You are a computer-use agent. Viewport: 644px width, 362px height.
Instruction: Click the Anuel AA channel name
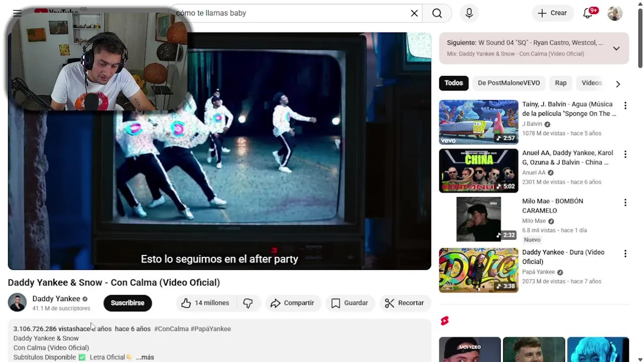click(x=534, y=172)
